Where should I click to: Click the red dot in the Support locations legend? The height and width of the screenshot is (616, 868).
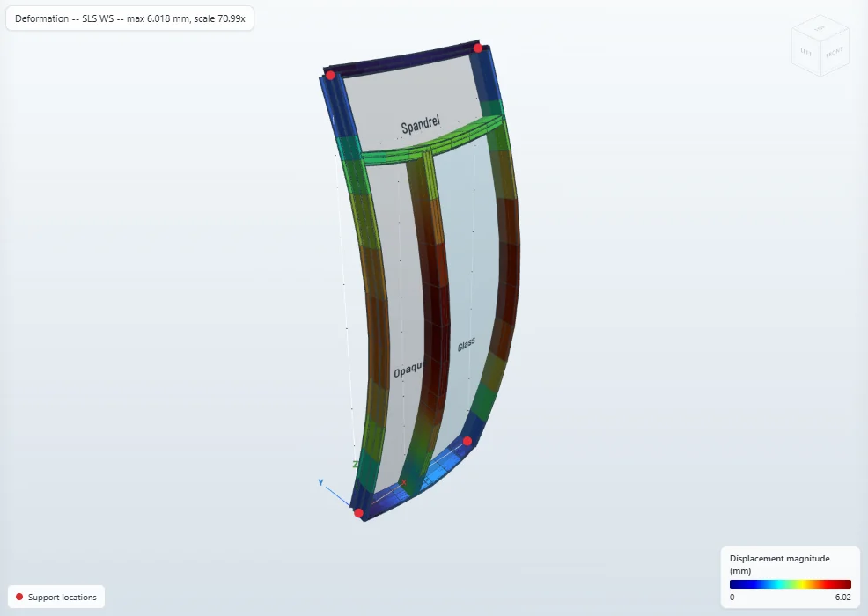click(19, 597)
